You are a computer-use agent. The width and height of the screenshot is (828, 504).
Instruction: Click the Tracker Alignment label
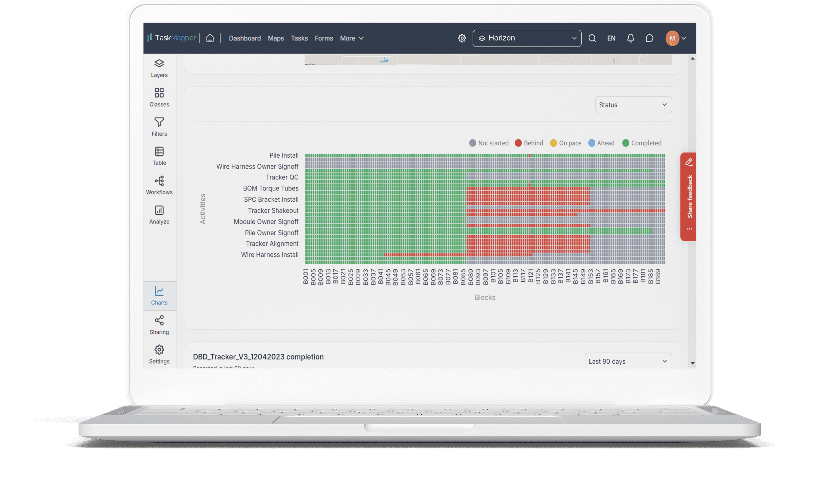[x=272, y=243]
